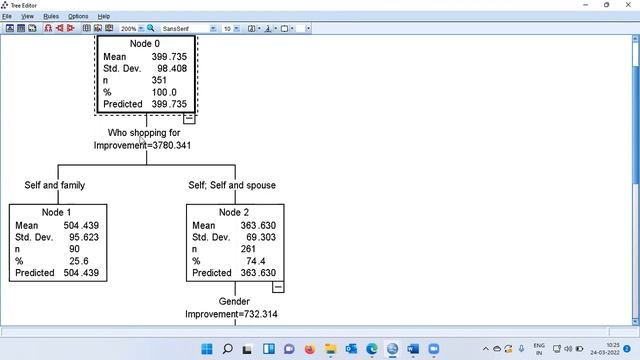The width and height of the screenshot is (640, 360).
Task: Show node contents as graph icon
Action: [x=98, y=28]
